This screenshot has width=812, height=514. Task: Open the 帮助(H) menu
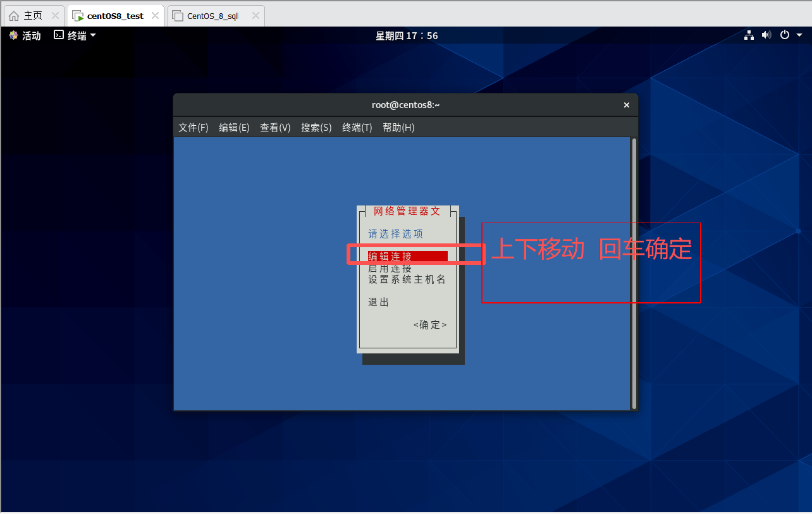pyautogui.click(x=398, y=127)
